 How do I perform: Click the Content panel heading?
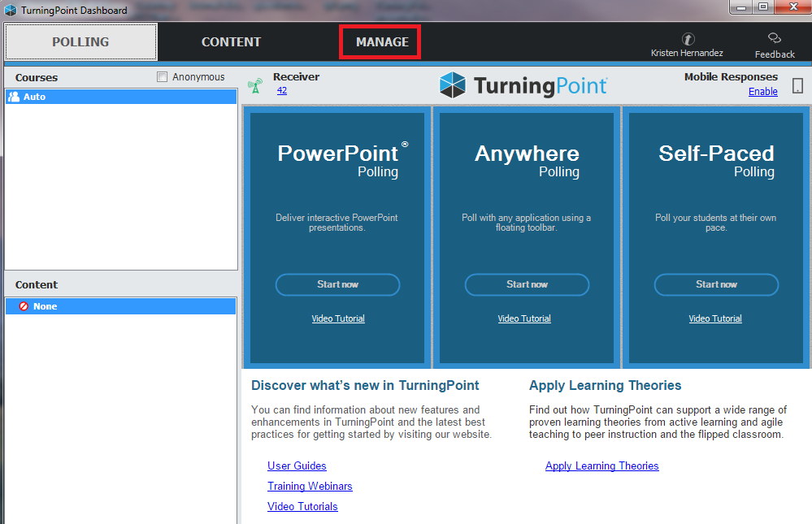pyautogui.click(x=37, y=285)
